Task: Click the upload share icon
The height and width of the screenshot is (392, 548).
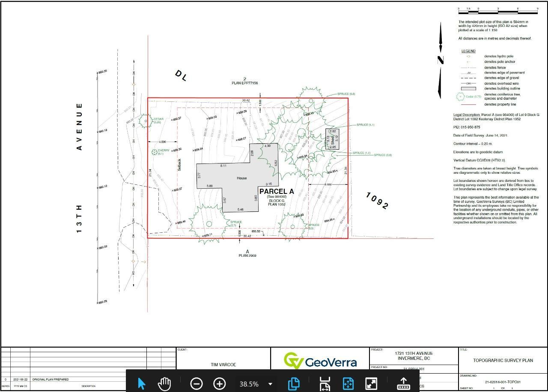Action: click(x=403, y=383)
